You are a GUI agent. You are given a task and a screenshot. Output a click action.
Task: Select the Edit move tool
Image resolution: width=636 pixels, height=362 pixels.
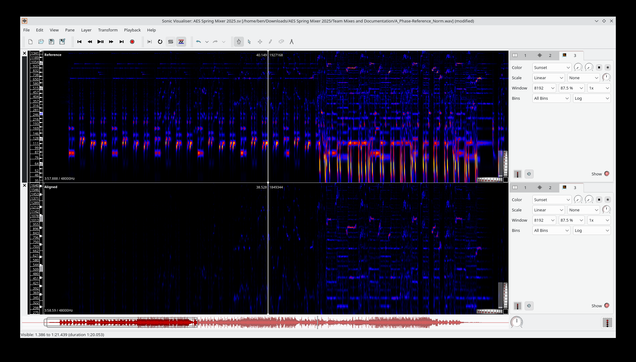click(260, 42)
